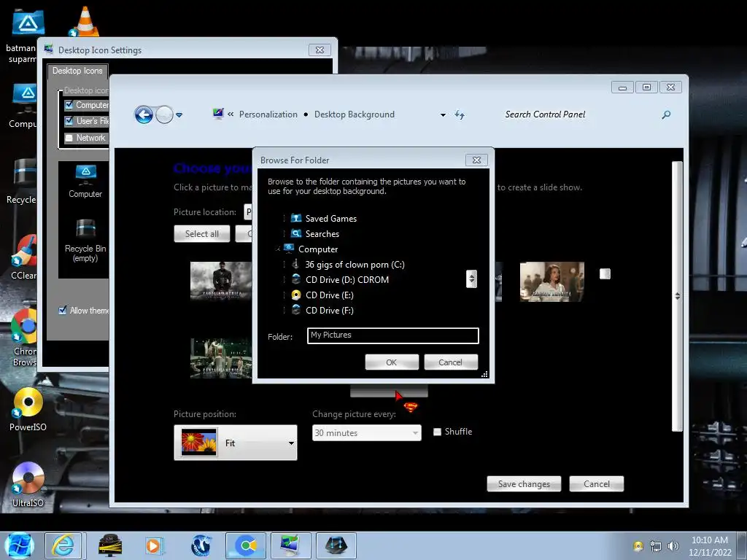Screen dimensions: 747x560
Task: Cancel the Browse For Folder dialog
Action: pos(450,362)
